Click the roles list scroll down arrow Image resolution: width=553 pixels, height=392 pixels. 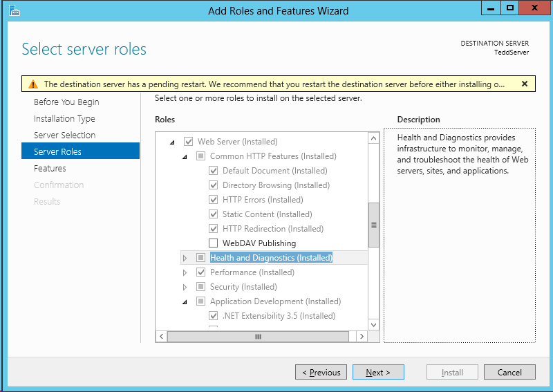coord(373,325)
